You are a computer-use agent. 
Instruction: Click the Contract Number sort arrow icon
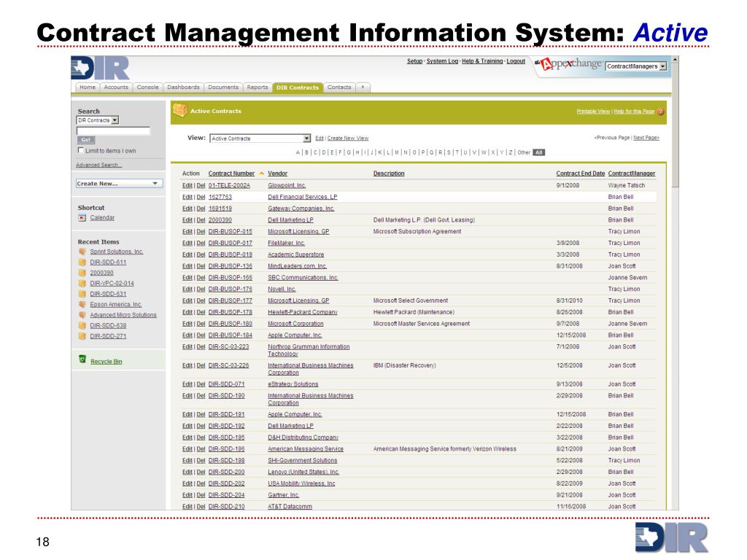[261, 174]
